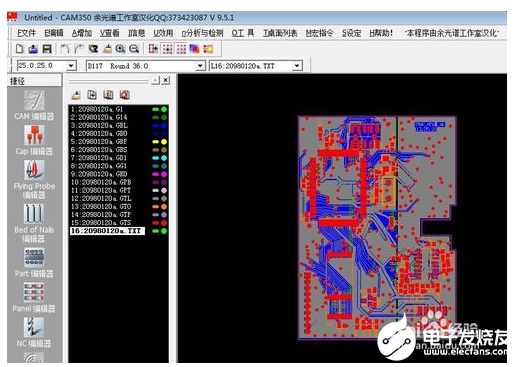
Task: Click the PCB design in the canvas
Action: tap(377, 228)
